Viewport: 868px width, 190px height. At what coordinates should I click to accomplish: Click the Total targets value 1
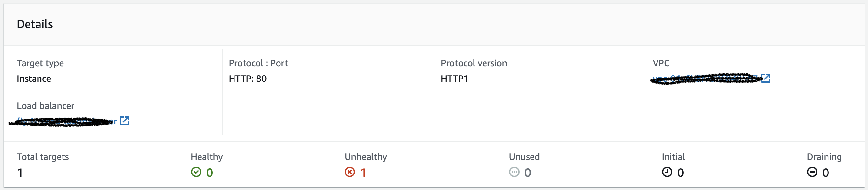click(x=20, y=173)
